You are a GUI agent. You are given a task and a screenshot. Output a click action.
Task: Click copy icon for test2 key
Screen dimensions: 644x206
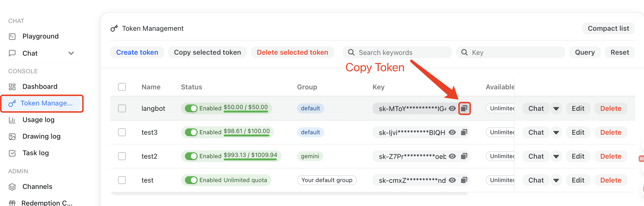(464, 156)
